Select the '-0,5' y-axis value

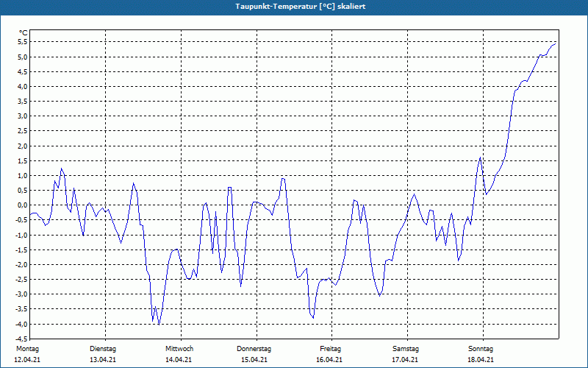[x=22, y=220]
